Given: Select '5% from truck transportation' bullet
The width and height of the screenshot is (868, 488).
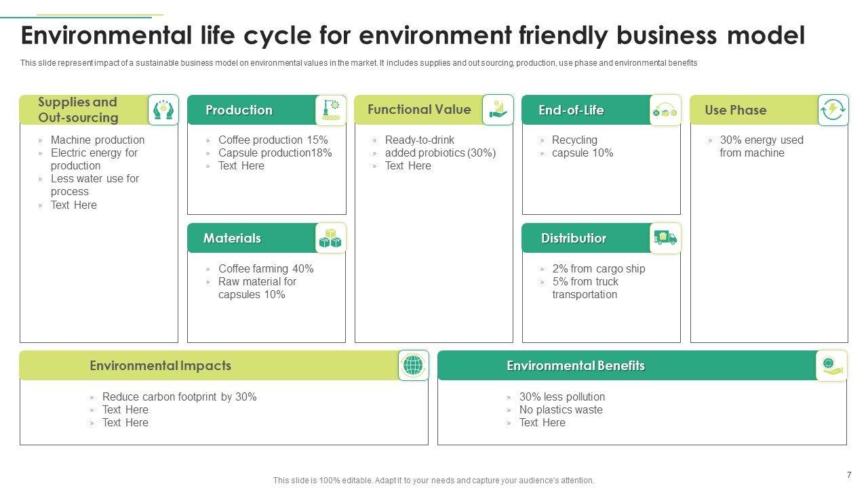Looking at the screenshot, I should pyautogui.click(x=586, y=288).
